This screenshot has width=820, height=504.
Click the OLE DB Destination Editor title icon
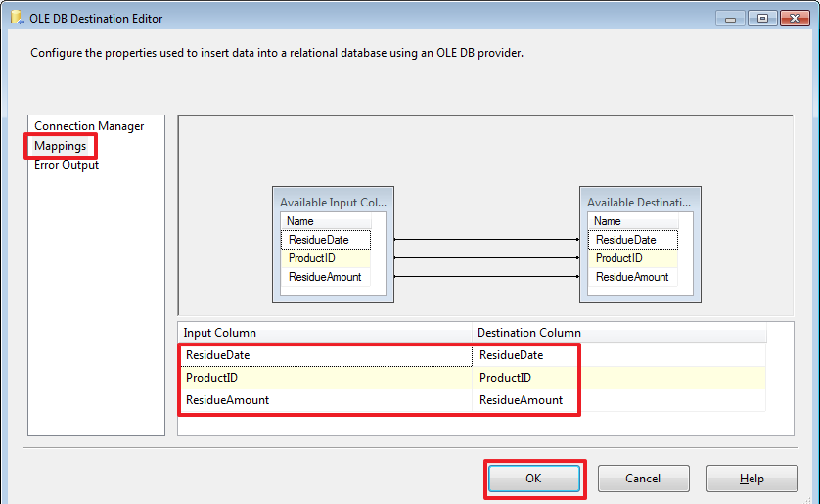click(x=18, y=18)
